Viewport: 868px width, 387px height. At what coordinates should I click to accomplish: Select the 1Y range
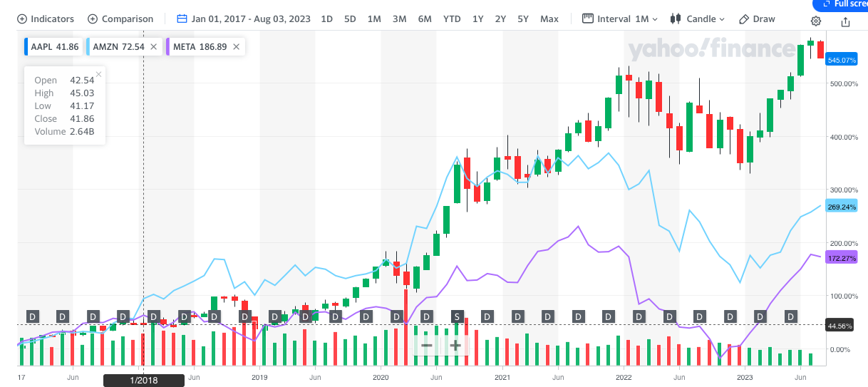477,19
